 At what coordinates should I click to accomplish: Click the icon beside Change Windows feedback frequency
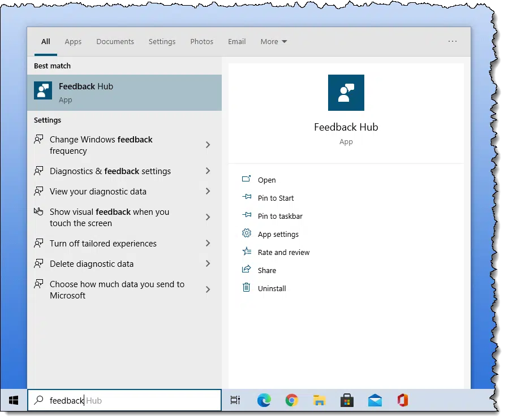click(38, 139)
